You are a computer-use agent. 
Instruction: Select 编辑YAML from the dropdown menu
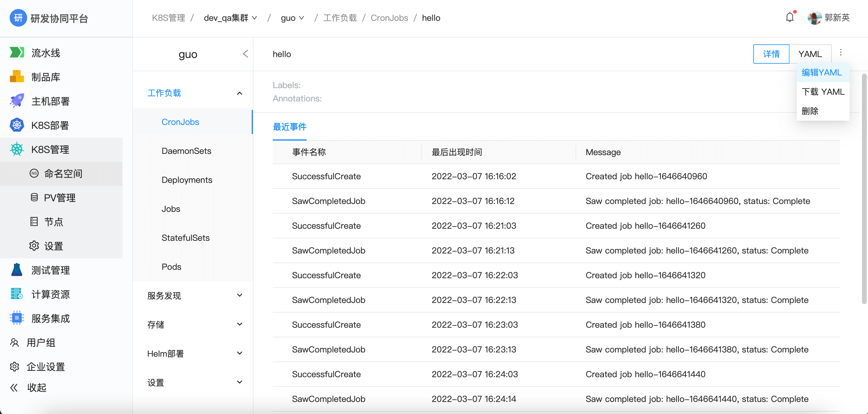tap(822, 72)
